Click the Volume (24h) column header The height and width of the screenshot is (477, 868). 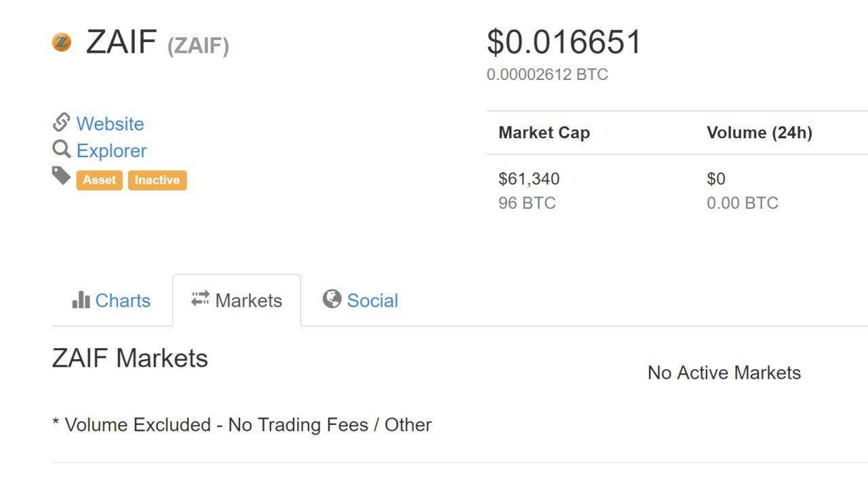click(x=759, y=133)
